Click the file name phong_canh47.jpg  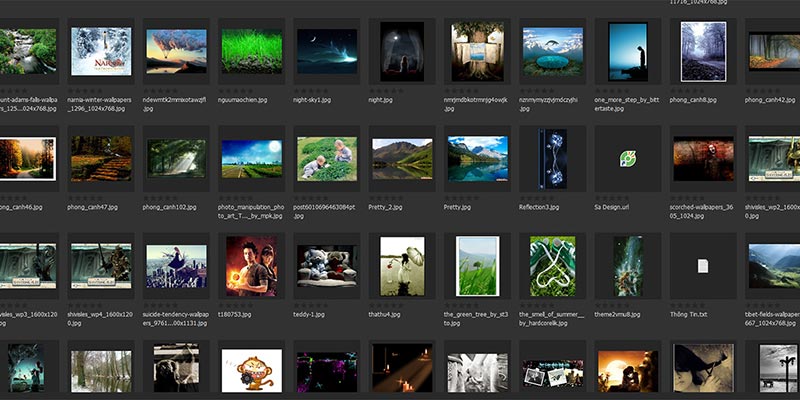[92, 207]
